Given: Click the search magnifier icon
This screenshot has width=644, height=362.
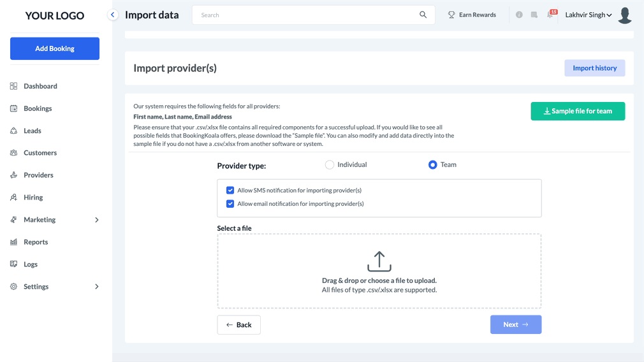Looking at the screenshot, I should (x=423, y=15).
